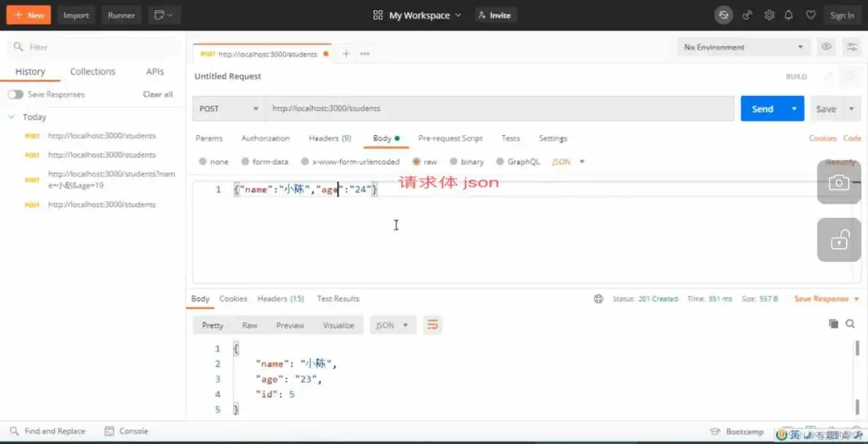This screenshot has height=444, width=868.
Task: Collapse the Today history group
Action: [12, 117]
